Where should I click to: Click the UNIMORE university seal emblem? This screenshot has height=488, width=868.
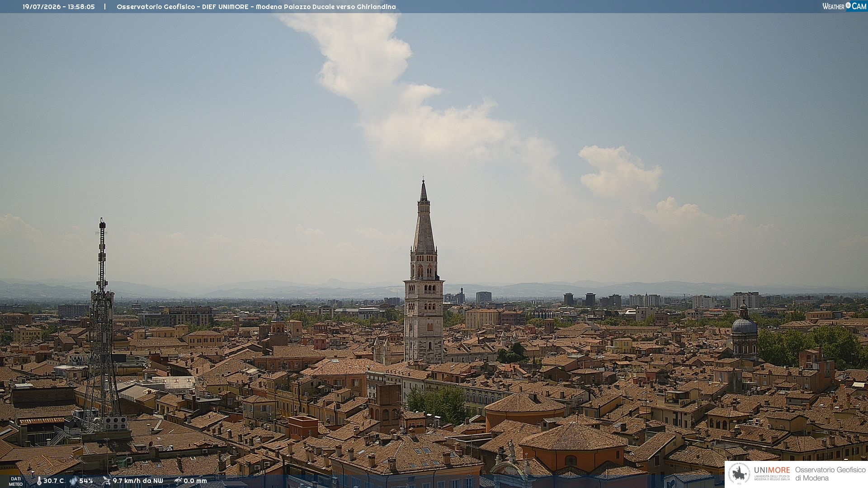click(739, 474)
